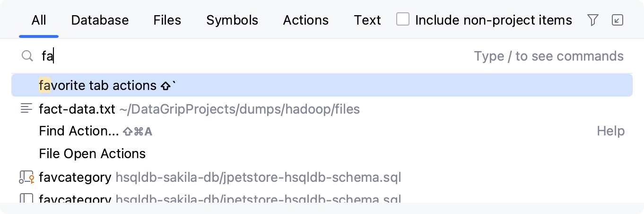Click the favcategory table key icon
644x214 pixels.
click(26, 178)
